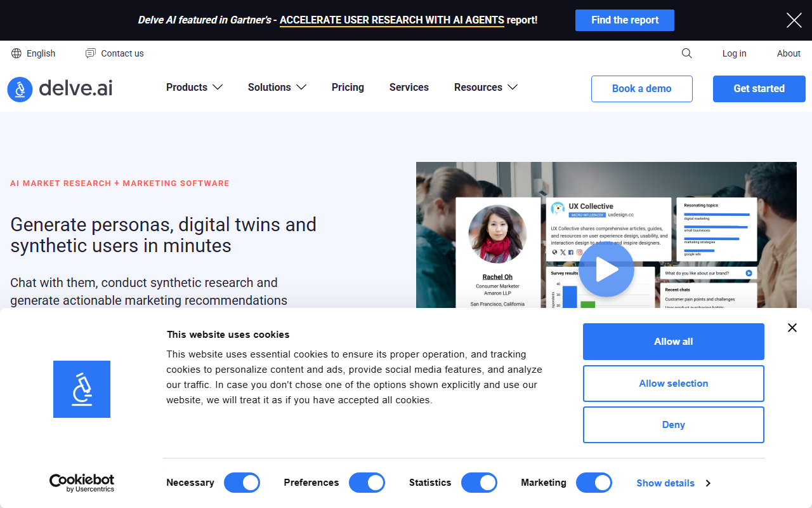This screenshot has width=812, height=508.
Task: Click the search magnifier icon
Action: click(x=686, y=53)
